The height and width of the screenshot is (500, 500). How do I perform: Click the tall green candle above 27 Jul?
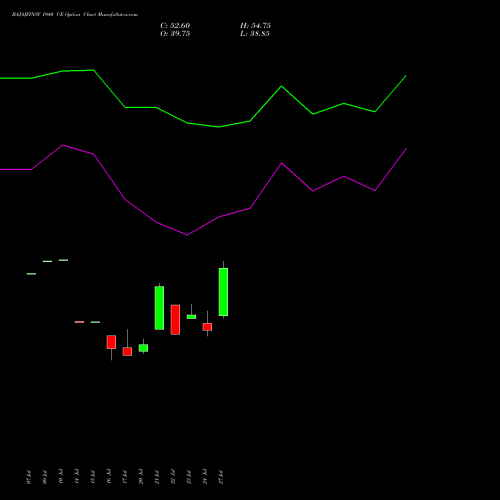[x=223, y=292]
